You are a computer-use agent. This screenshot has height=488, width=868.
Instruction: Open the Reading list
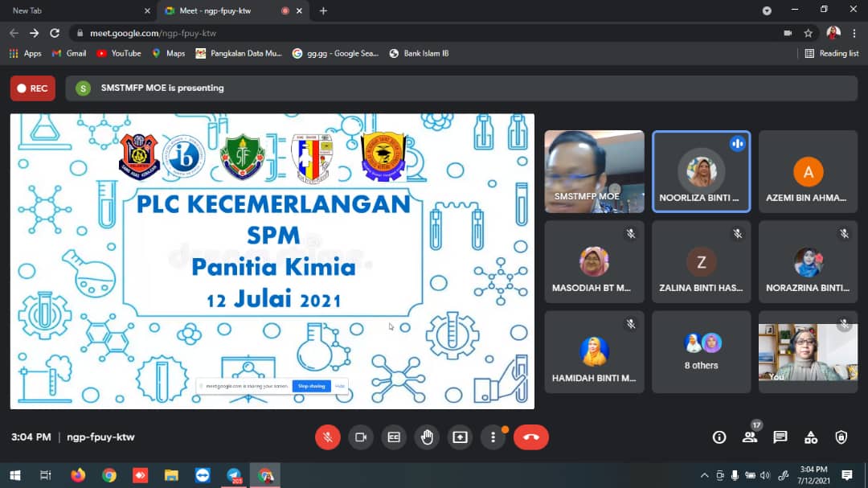click(x=832, y=53)
